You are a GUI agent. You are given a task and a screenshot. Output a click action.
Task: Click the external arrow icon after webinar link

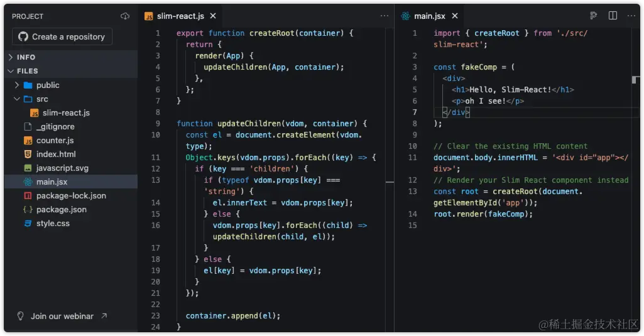[104, 316]
